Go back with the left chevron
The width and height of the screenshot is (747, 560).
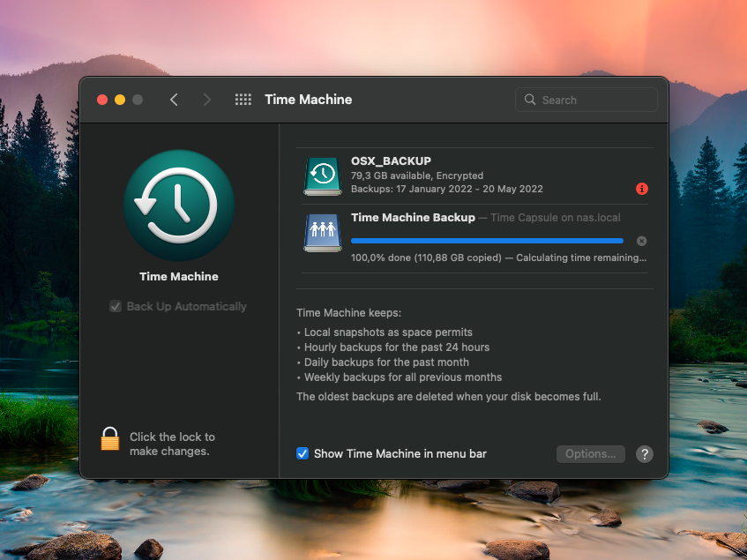tap(174, 100)
